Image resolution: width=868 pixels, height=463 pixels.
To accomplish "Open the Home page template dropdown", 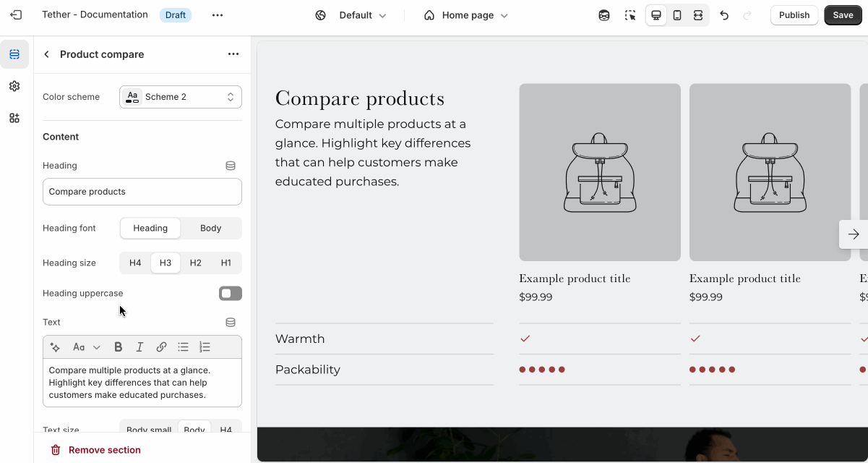I will pos(466,15).
